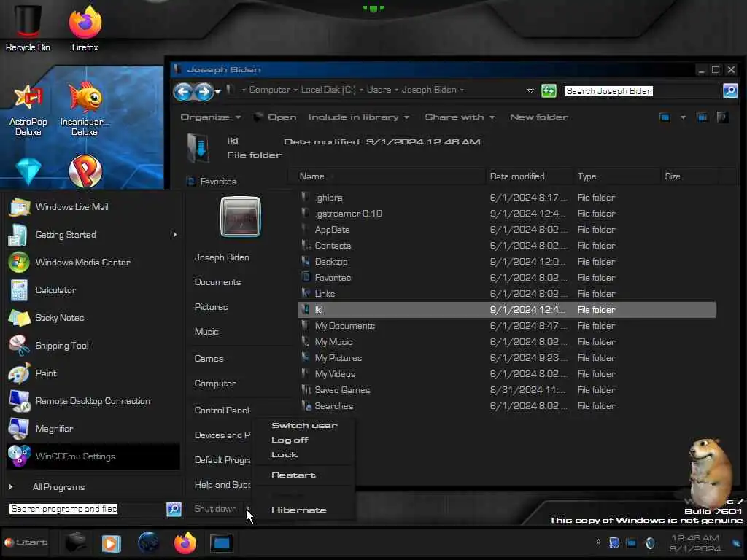
Task: Launch Firefox from the desktop icon
Action: (85, 27)
